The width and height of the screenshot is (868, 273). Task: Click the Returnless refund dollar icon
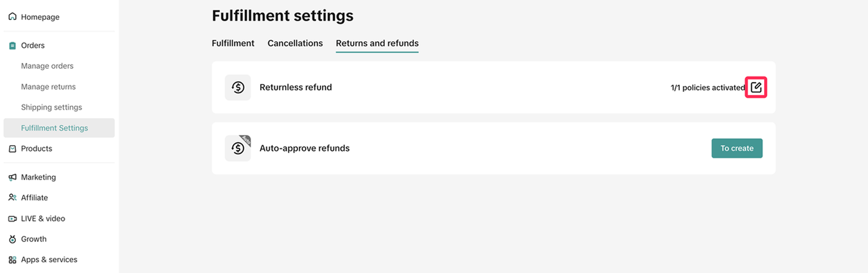click(x=238, y=87)
